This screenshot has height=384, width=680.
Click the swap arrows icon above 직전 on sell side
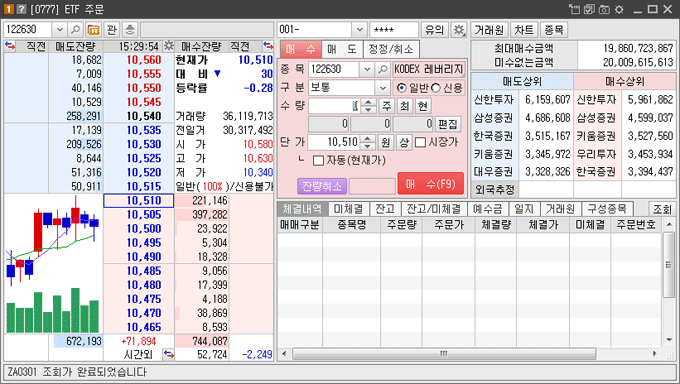click(x=10, y=46)
